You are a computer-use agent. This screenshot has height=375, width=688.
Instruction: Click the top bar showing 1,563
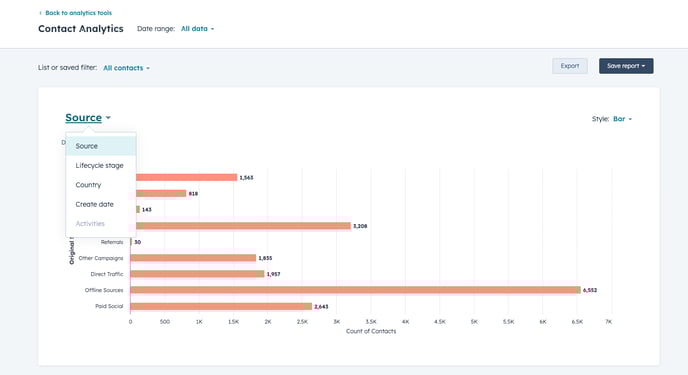coord(186,177)
